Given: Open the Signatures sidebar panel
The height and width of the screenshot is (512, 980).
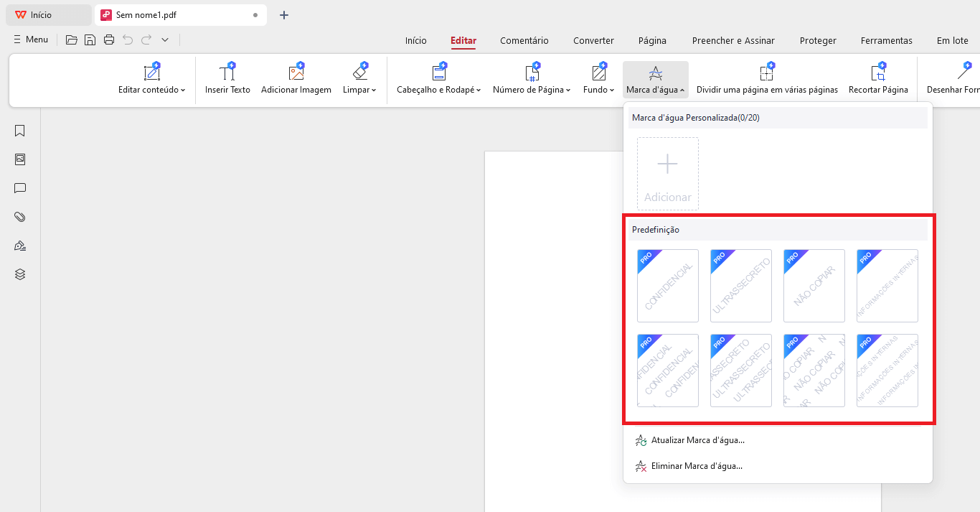Looking at the screenshot, I should (19, 245).
